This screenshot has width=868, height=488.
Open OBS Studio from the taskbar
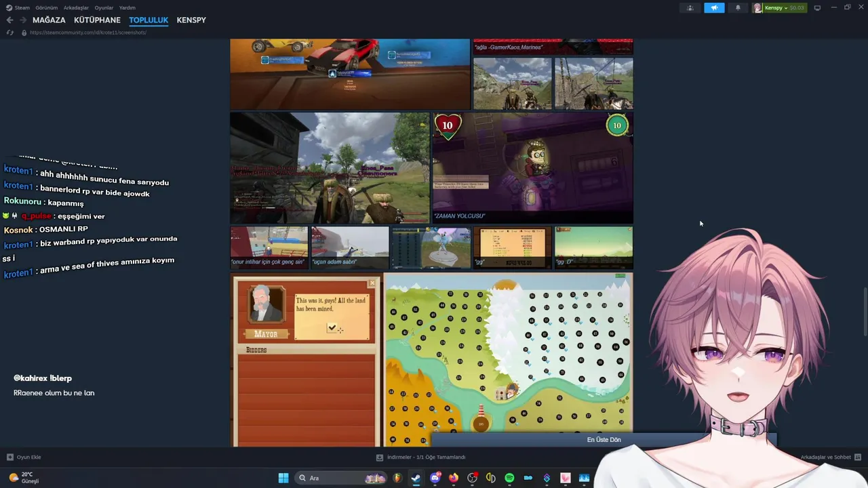click(473, 478)
